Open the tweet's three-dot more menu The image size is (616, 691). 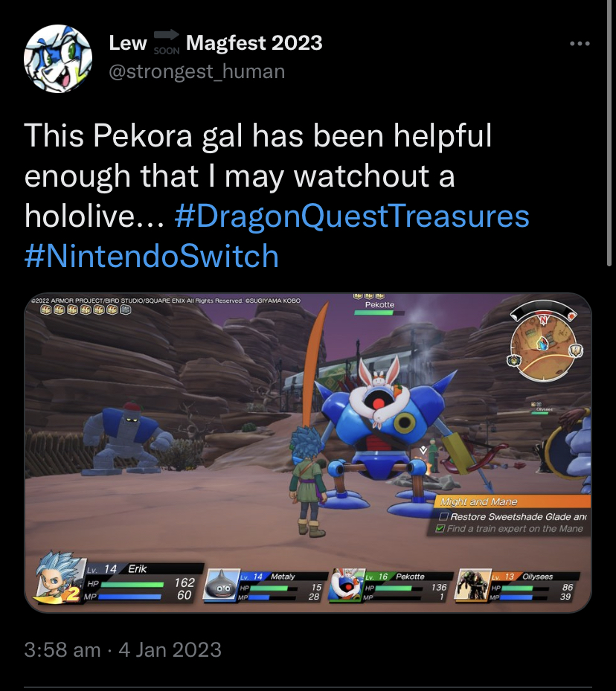click(x=580, y=44)
